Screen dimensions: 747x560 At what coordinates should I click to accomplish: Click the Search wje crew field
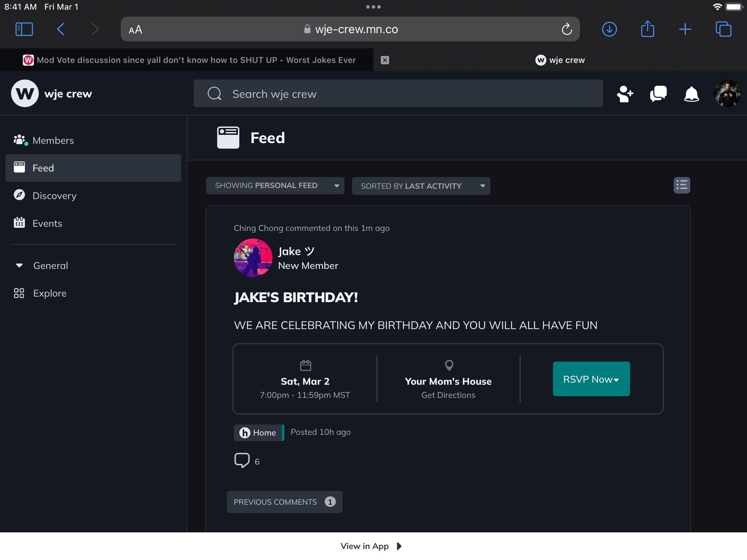tap(398, 94)
